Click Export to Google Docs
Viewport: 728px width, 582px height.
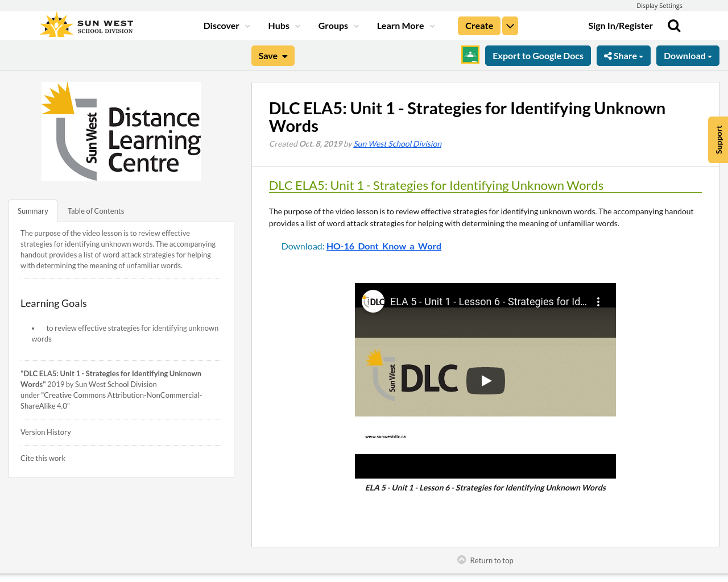tap(537, 55)
